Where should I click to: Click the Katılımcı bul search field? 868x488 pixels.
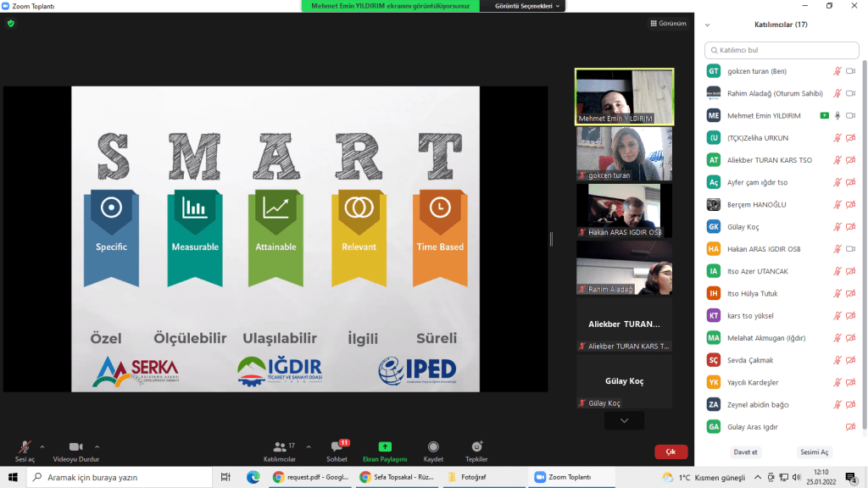point(780,50)
